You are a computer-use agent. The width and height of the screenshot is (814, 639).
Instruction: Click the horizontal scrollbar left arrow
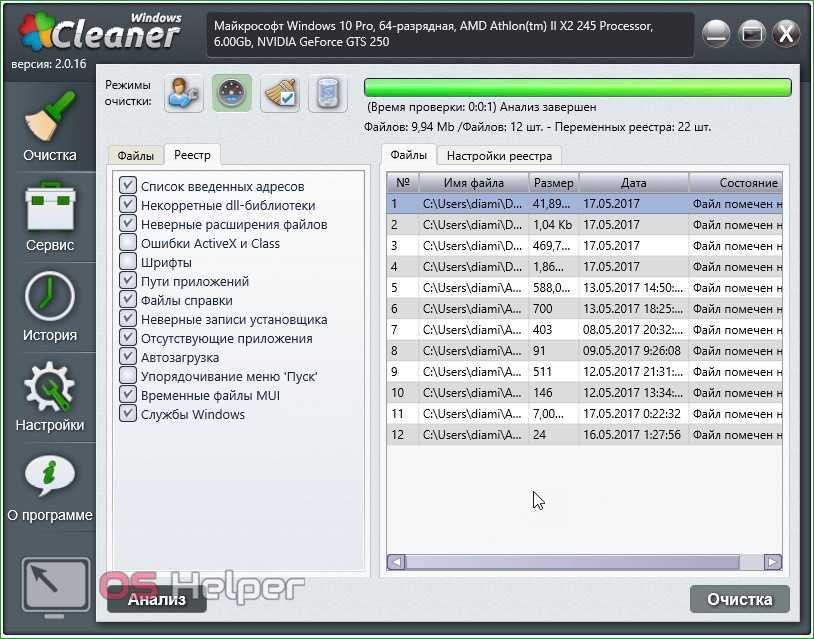pos(396,562)
